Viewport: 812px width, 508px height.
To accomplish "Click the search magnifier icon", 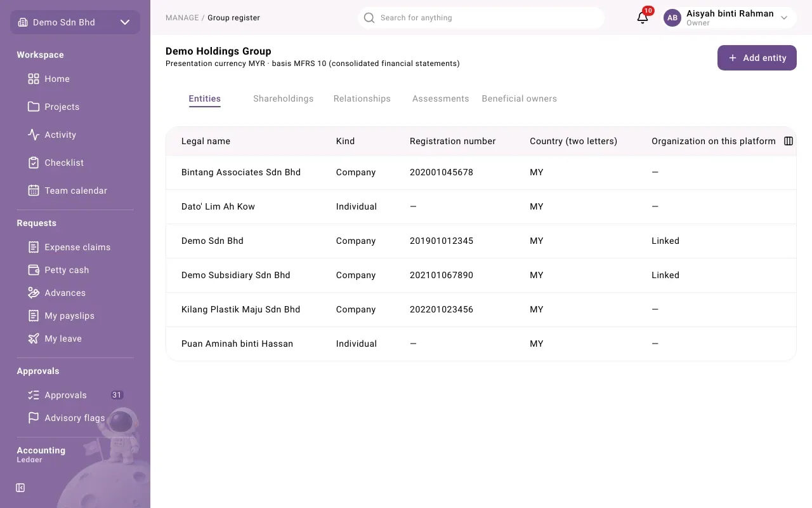I will click(x=369, y=18).
